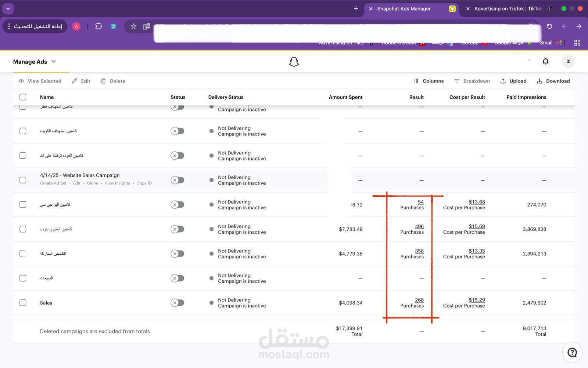Open the Gmail bookmark
Screen dimensions: 588x368
pyautogui.click(x=550, y=43)
